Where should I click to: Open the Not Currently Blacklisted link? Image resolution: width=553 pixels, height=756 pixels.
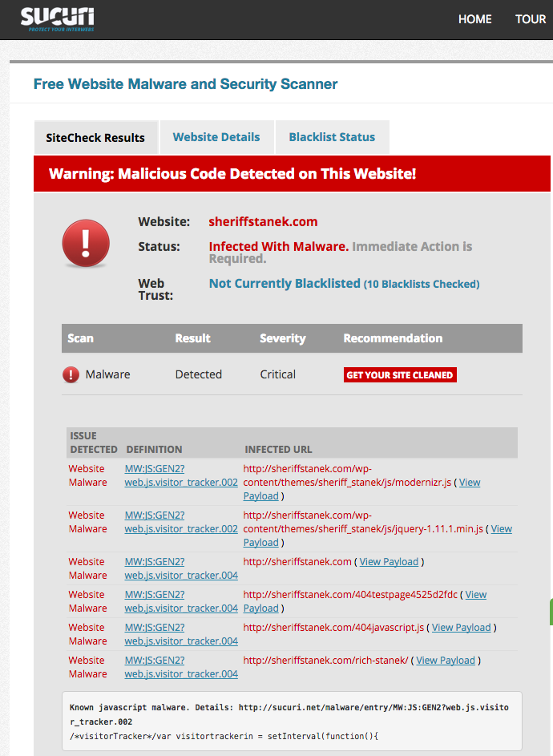(x=285, y=283)
